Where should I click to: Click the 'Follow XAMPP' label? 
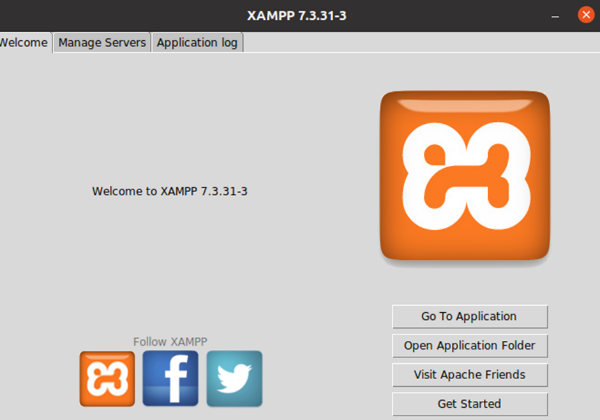pyautogui.click(x=170, y=342)
